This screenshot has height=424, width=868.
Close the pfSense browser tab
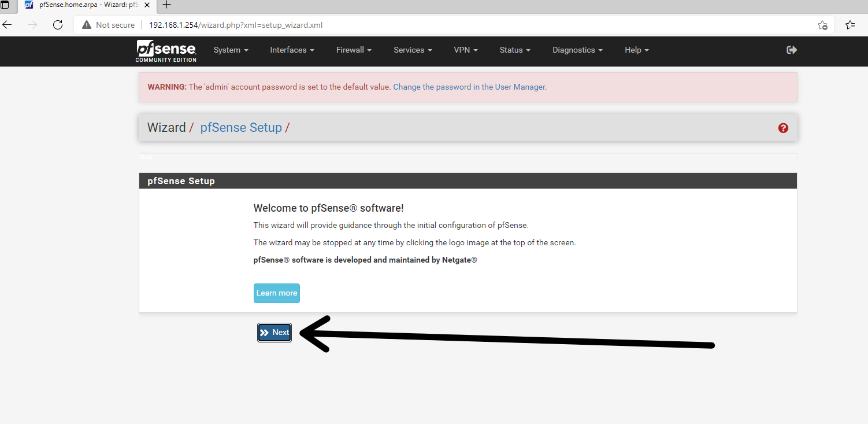147,5
